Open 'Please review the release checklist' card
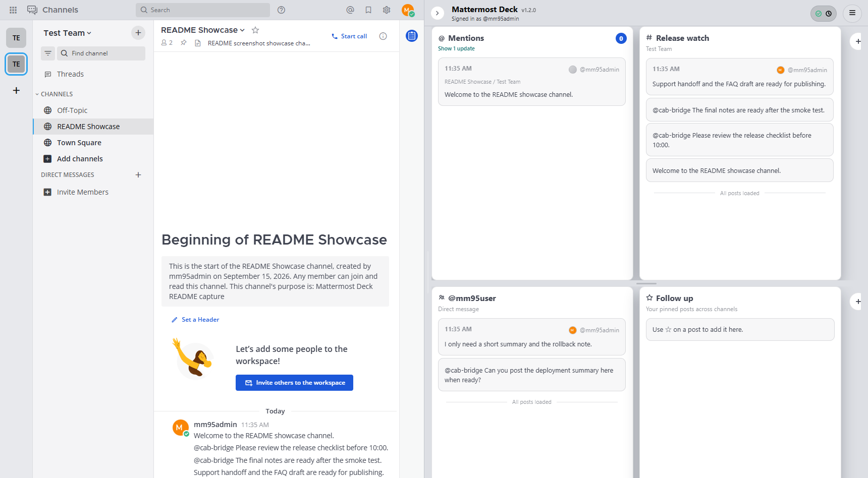 (740, 140)
